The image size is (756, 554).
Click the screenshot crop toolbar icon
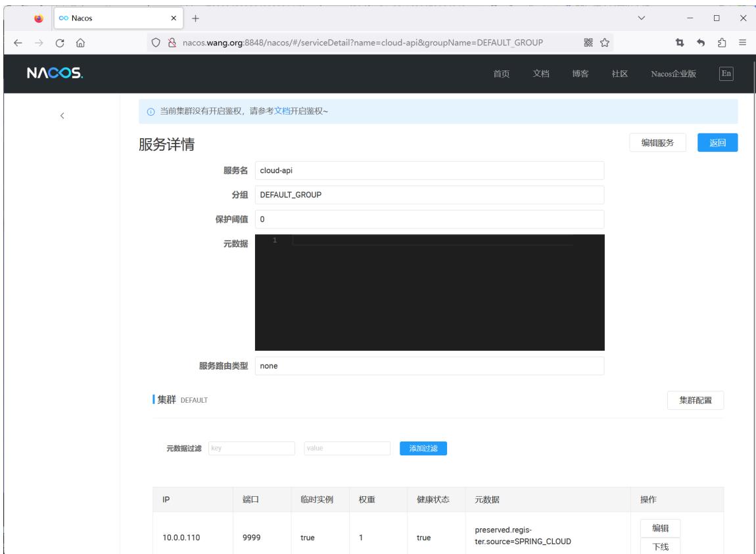pyautogui.click(x=680, y=43)
